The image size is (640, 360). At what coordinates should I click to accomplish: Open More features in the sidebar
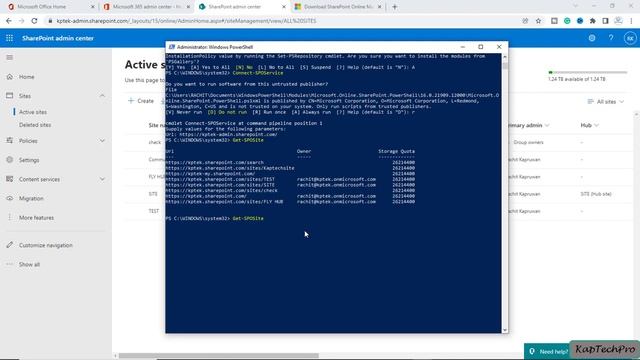[x=36, y=218]
